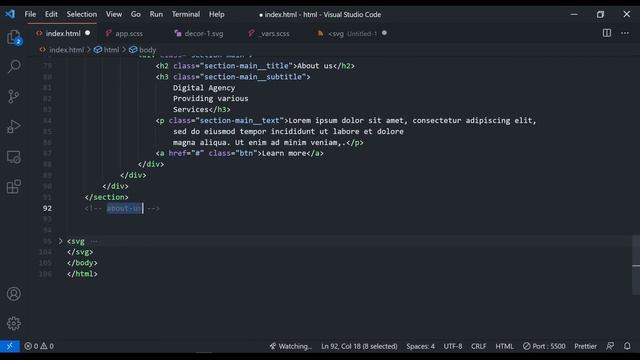Screen dimensions: 640x360
Task: Click the unsaved dot on index.html tab
Action: 87,33
